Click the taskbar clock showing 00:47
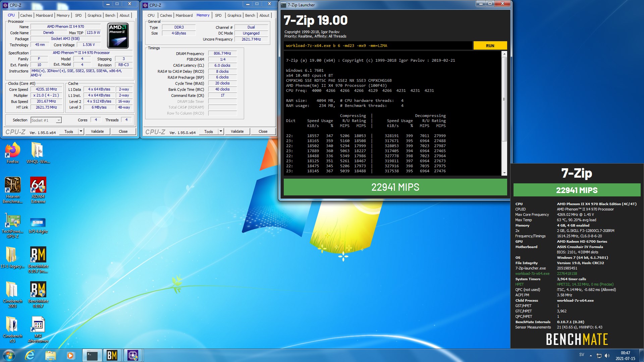This screenshot has width=644, height=362. coord(625,355)
